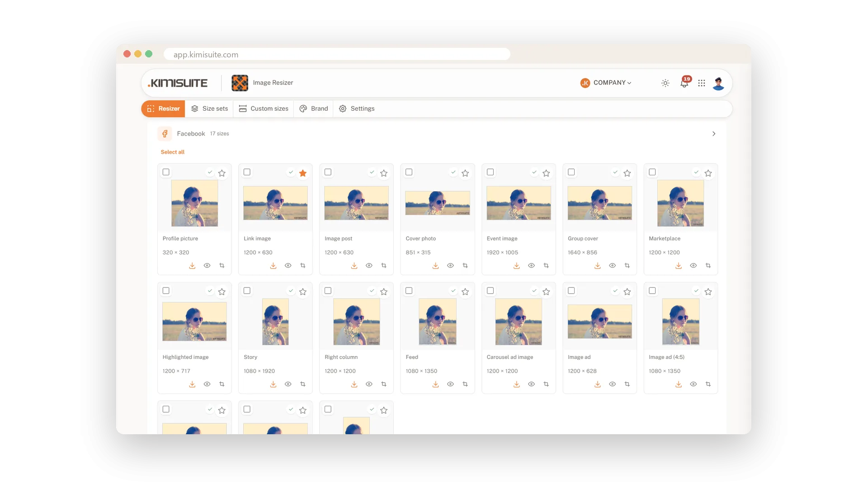The width and height of the screenshot is (868, 488).
Task: Switch to the Size sets tab
Action: (209, 108)
